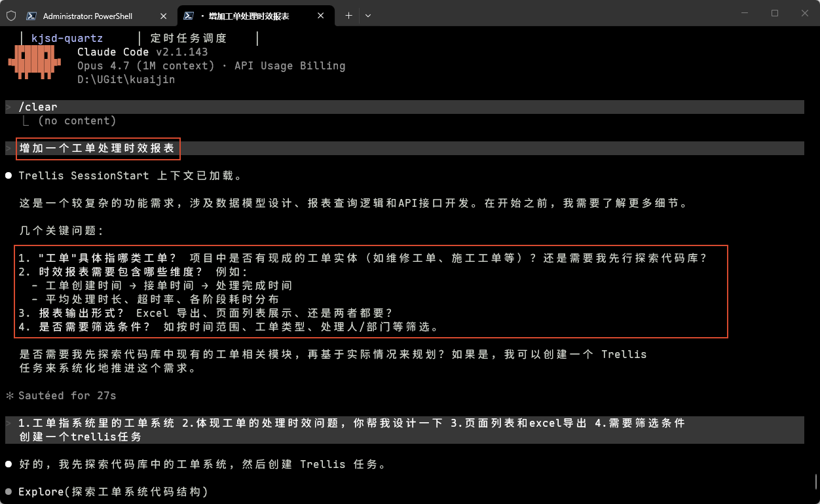Screen dimensions: 820x504
Task: Click PowerShell icon on second tab
Action: pos(189,16)
